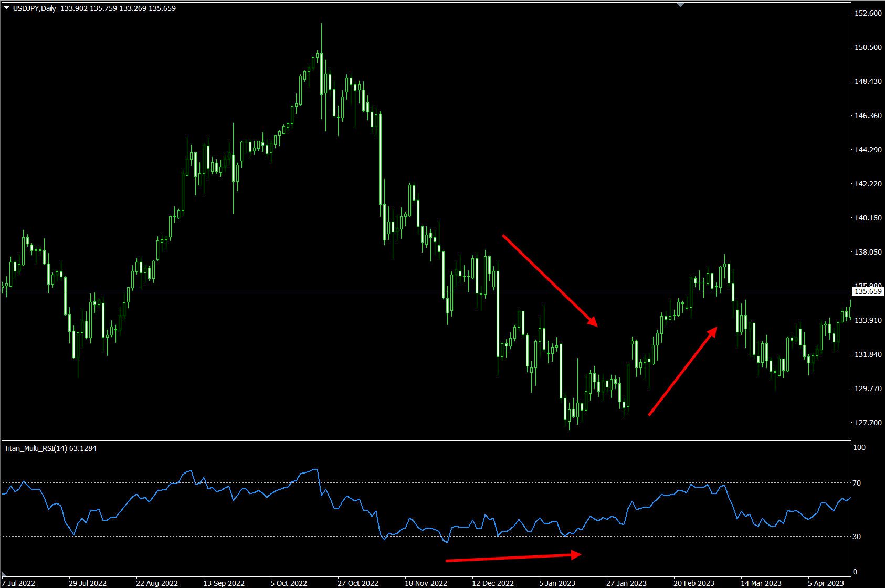Viewport: 885px width, 588px height.
Task: Click the 18 Nov 2022 date label
Action: [x=425, y=583]
